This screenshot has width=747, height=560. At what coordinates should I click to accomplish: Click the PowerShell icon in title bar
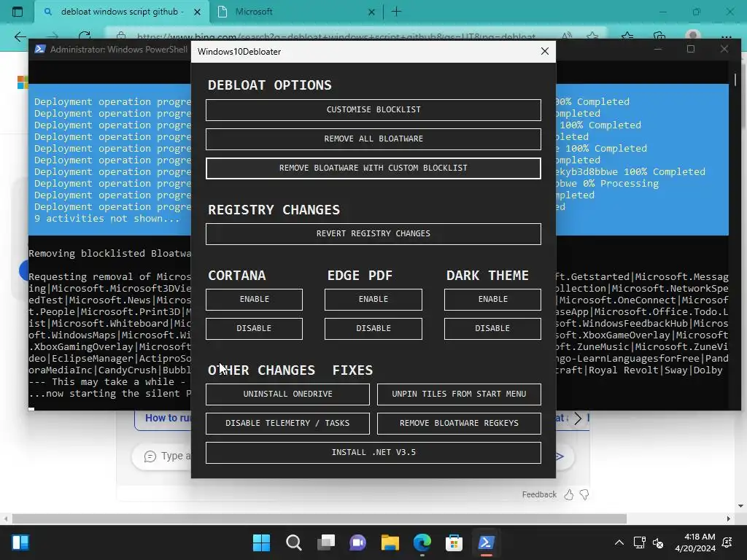pyautogui.click(x=40, y=49)
